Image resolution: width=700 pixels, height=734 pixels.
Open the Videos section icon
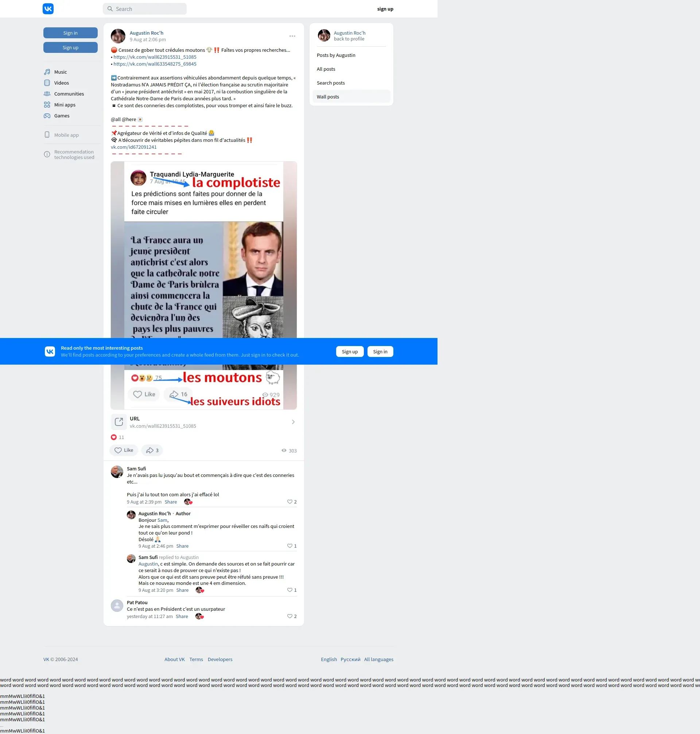(x=47, y=83)
